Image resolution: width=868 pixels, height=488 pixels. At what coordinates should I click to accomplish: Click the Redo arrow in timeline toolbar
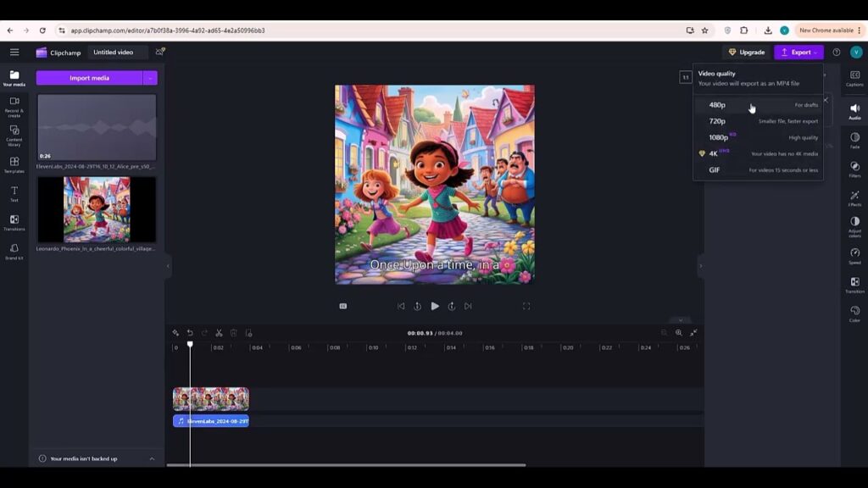pos(204,333)
